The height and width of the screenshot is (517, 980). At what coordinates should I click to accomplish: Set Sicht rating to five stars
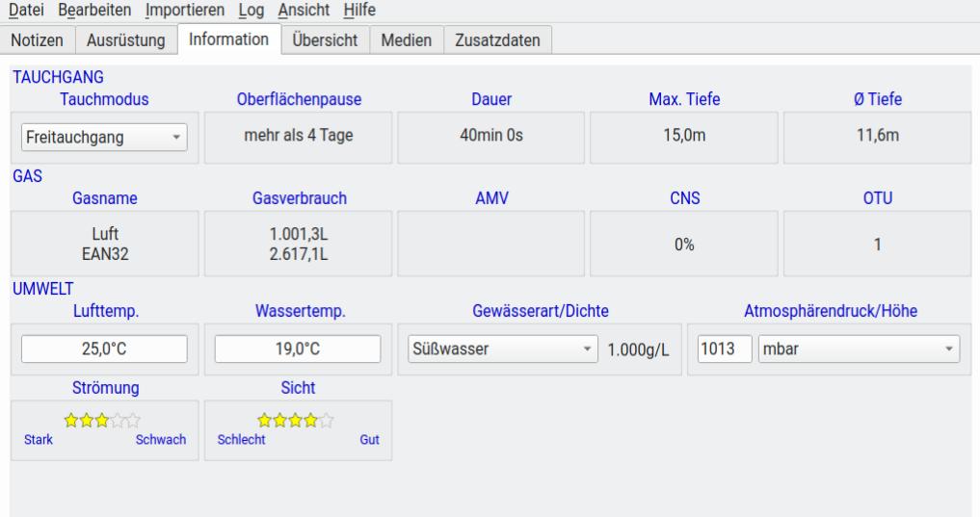327,420
